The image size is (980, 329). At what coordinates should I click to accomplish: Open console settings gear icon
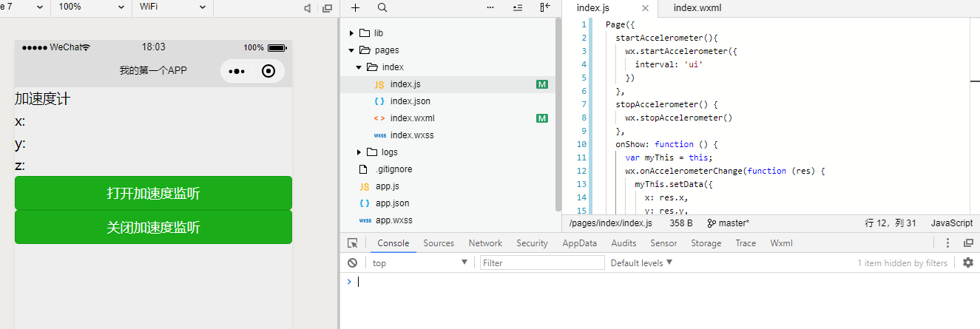967,262
